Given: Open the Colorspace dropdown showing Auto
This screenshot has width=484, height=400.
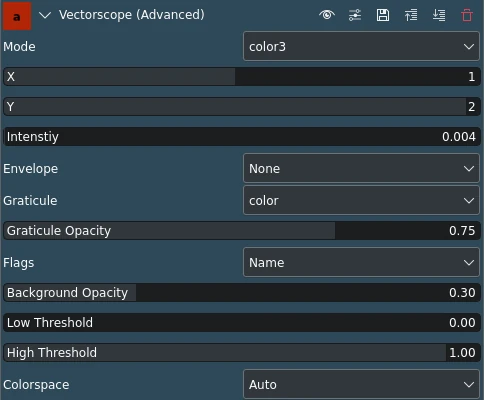Looking at the screenshot, I should pyautogui.click(x=361, y=384).
